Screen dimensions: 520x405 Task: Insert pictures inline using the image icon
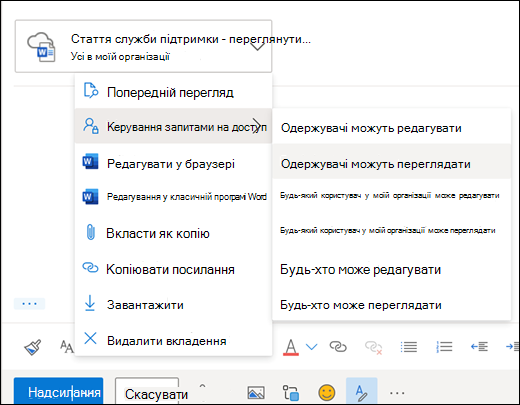coord(256,393)
